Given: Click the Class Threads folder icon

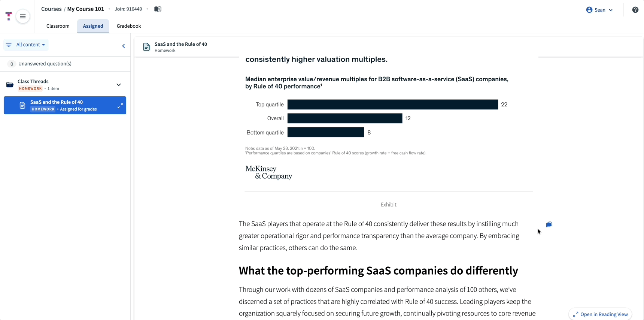Looking at the screenshot, I should tap(10, 85).
